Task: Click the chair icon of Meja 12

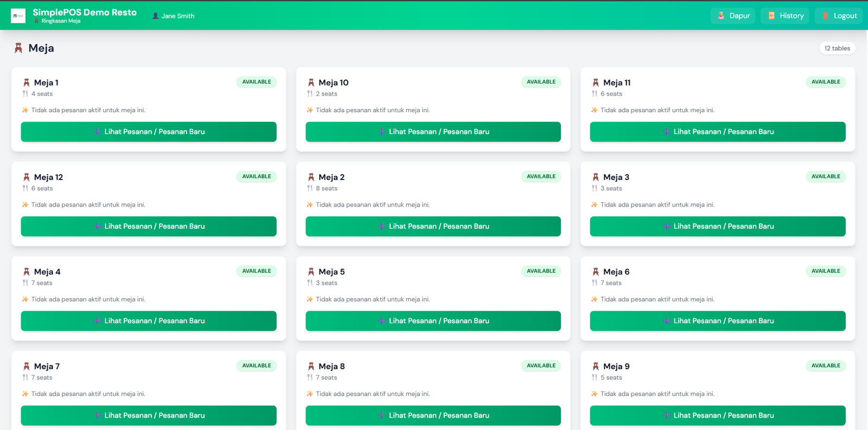Action: point(26,177)
